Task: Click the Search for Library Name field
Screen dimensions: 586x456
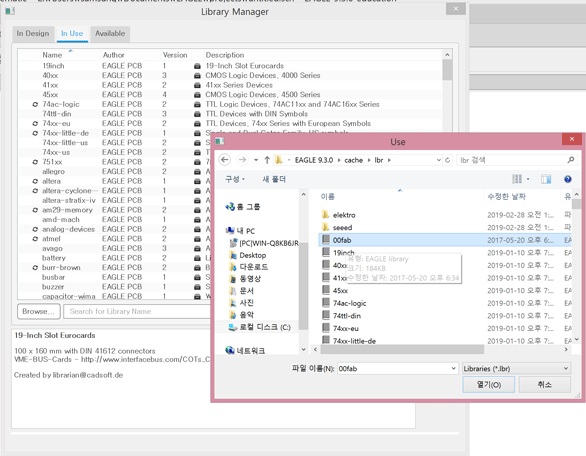Action: pyautogui.click(x=137, y=311)
